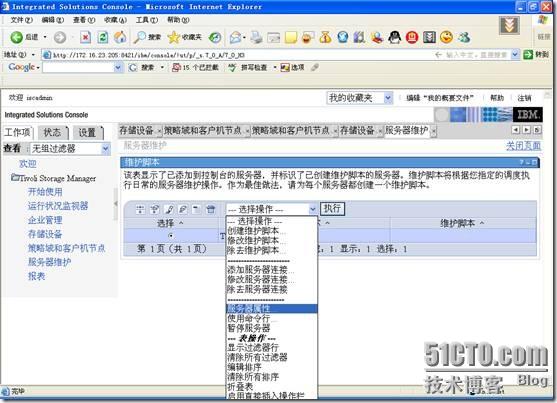Open the 工具 menu
The height and width of the screenshot is (403, 557).
coord(147,20)
